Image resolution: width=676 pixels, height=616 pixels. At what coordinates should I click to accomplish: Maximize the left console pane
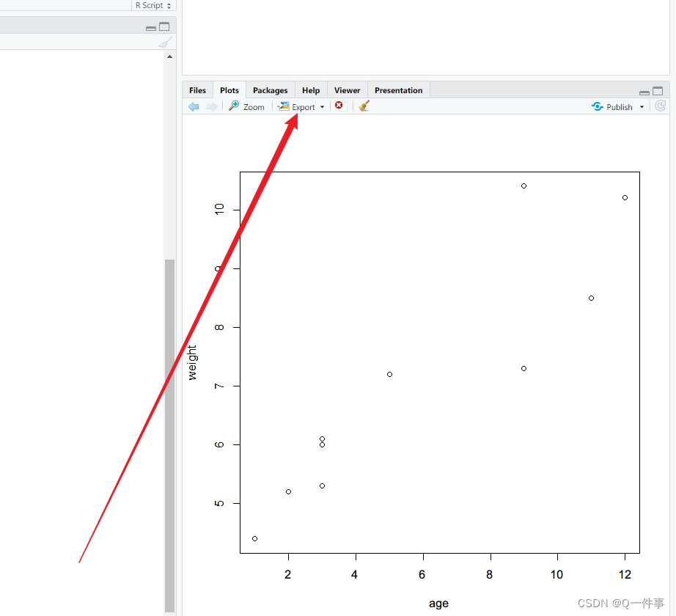point(164,26)
